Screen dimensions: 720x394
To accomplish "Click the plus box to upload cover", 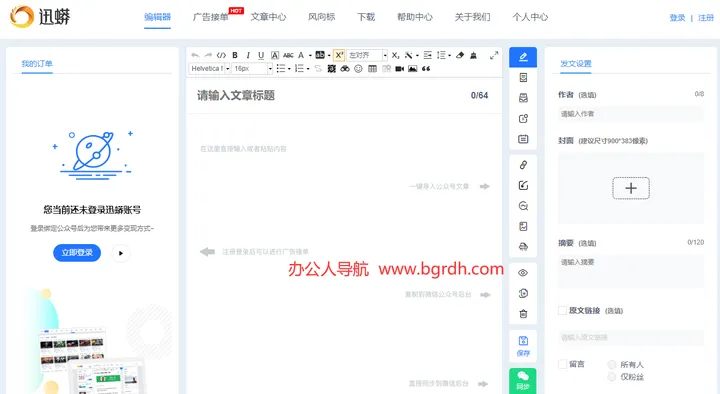I will [631, 188].
